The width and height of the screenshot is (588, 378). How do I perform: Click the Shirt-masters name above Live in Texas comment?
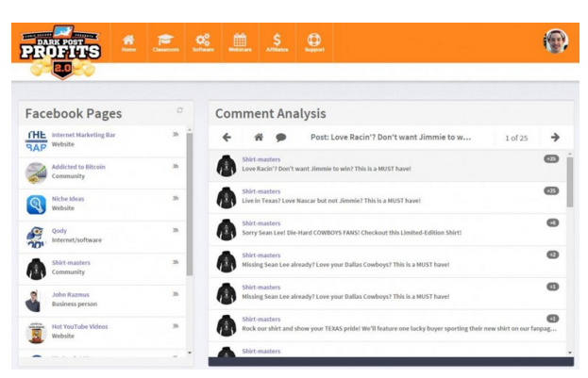click(x=261, y=191)
